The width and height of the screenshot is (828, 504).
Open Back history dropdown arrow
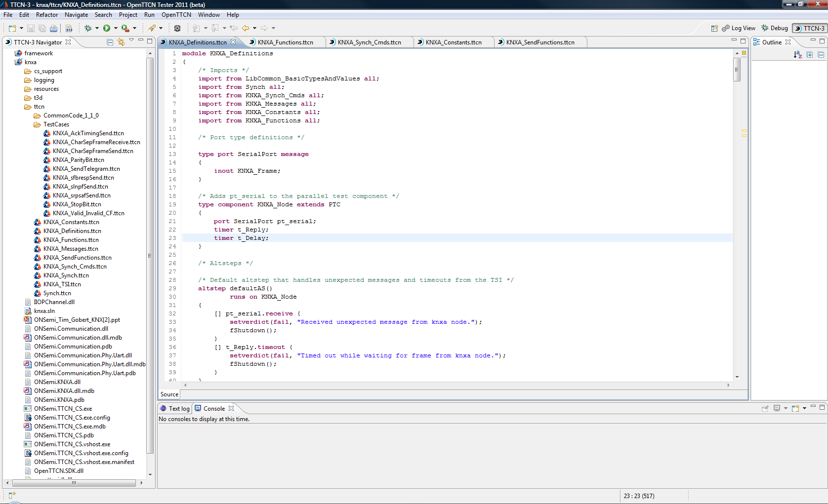pos(254,28)
